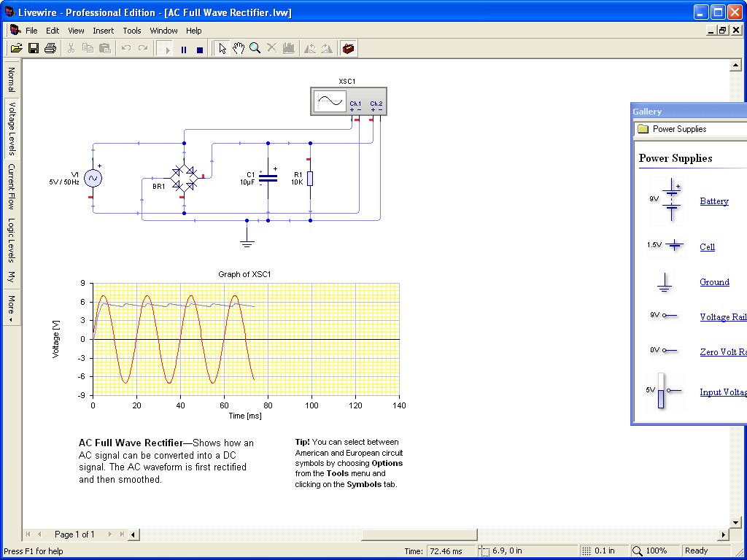The width and height of the screenshot is (747, 560).
Task: Choose the magnifier zoom tool
Action: 255,49
